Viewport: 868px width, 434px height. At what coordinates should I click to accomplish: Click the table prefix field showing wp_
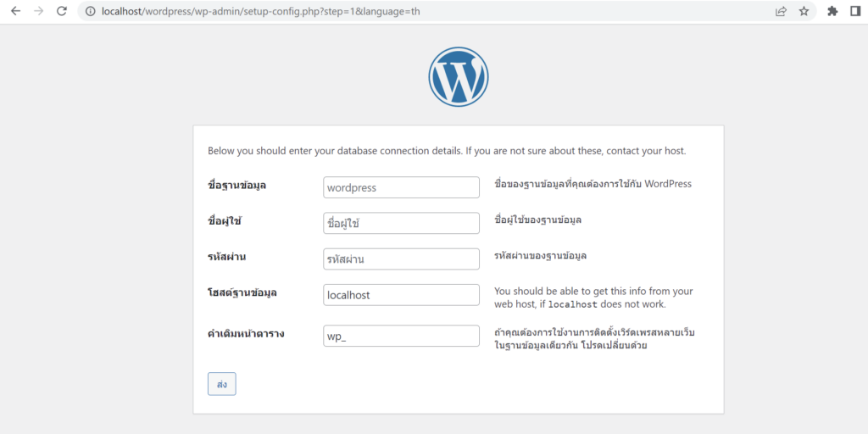click(401, 336)
